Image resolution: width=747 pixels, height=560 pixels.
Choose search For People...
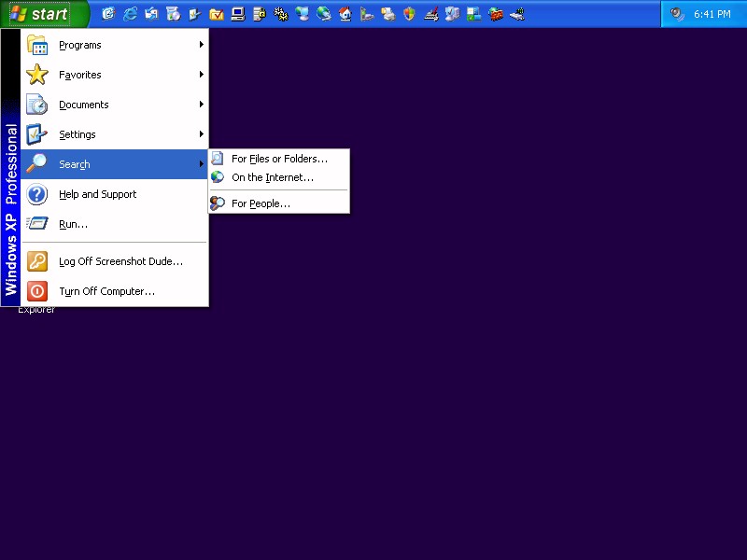[279, 203]
